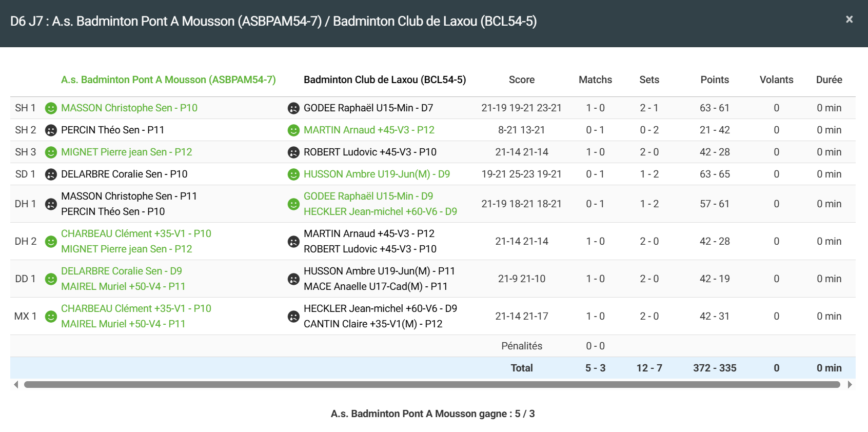This screenshot has width=868, height=432.
Task: Click sad face icon in DH 1 home side
Action: [51, 204]
